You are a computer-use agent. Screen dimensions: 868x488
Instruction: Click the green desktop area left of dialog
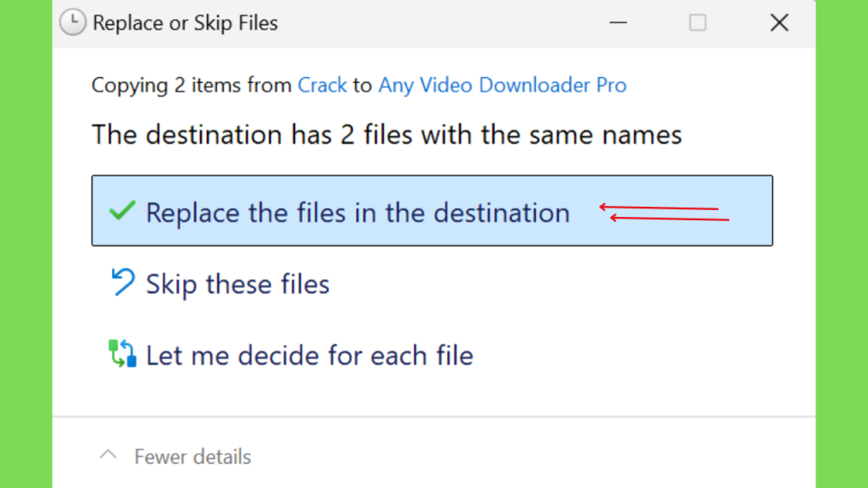26,244
